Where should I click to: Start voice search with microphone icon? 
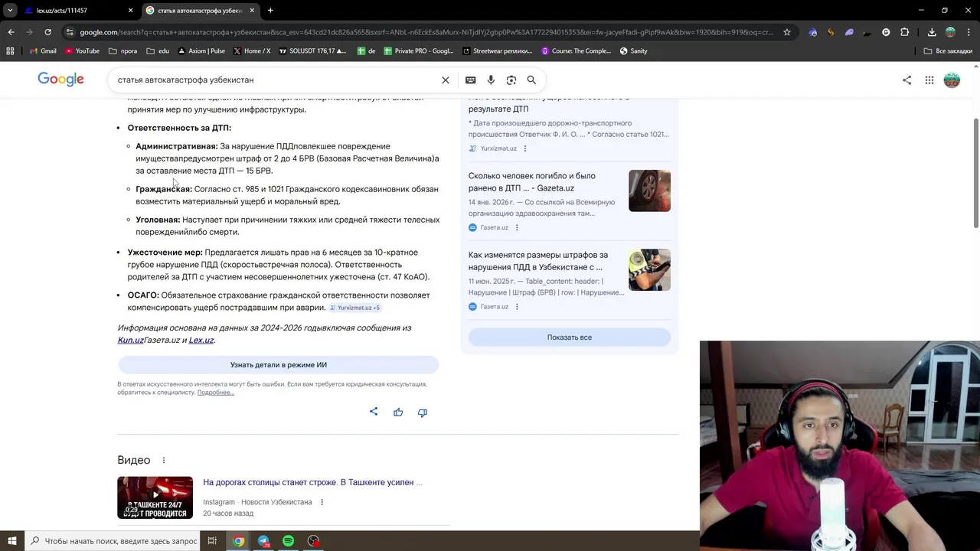491,80
